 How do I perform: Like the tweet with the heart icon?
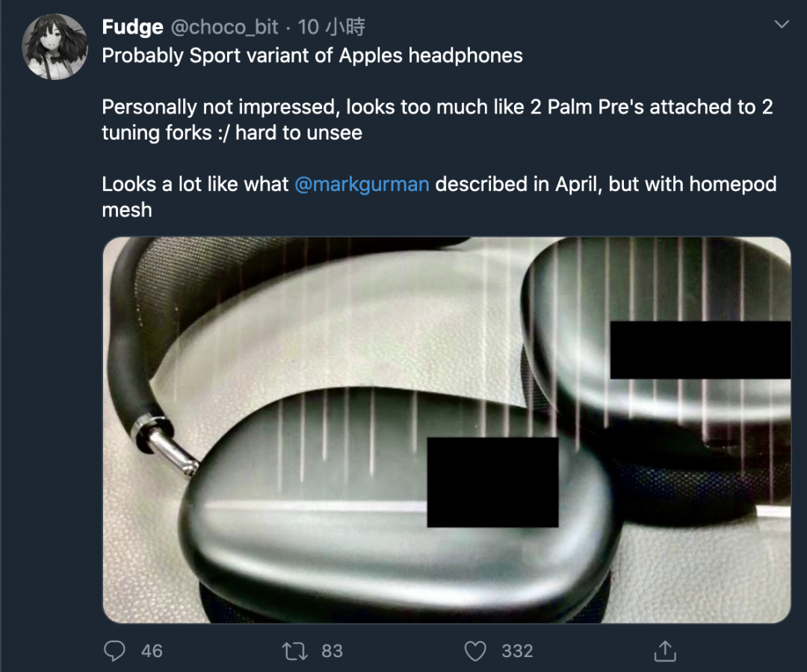click(475, 651)
